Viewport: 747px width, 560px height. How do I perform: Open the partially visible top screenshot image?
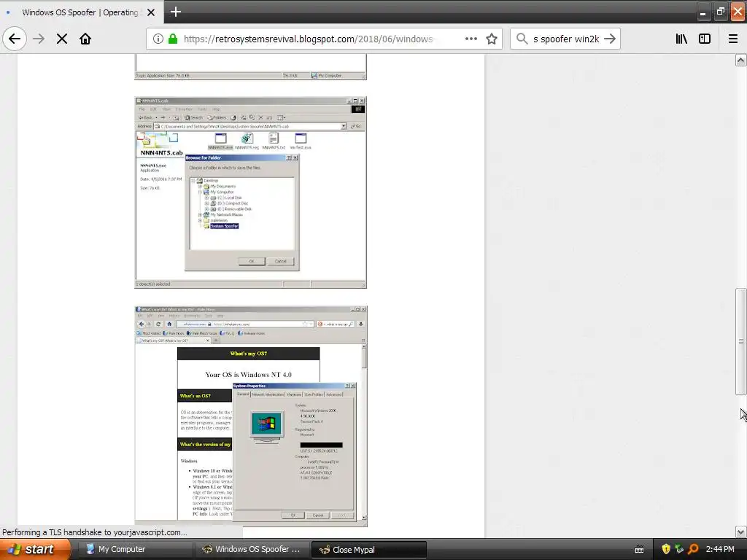[x=251, y=66]
